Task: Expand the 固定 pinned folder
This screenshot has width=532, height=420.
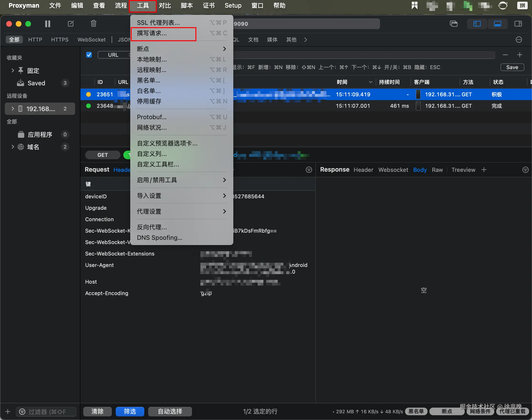Action: point(13,71)
